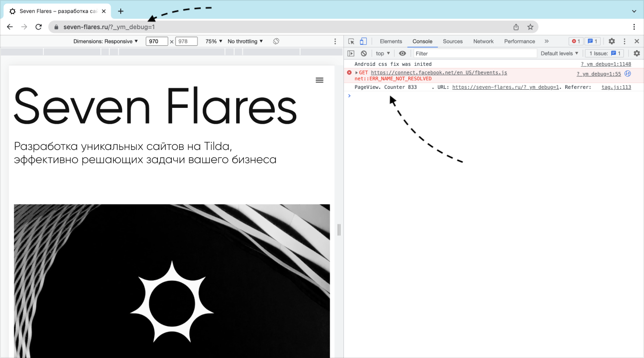Viewport: 644px width, 358px height.
Task: Click 'Android css fix was inited' message
Action: 393,64
